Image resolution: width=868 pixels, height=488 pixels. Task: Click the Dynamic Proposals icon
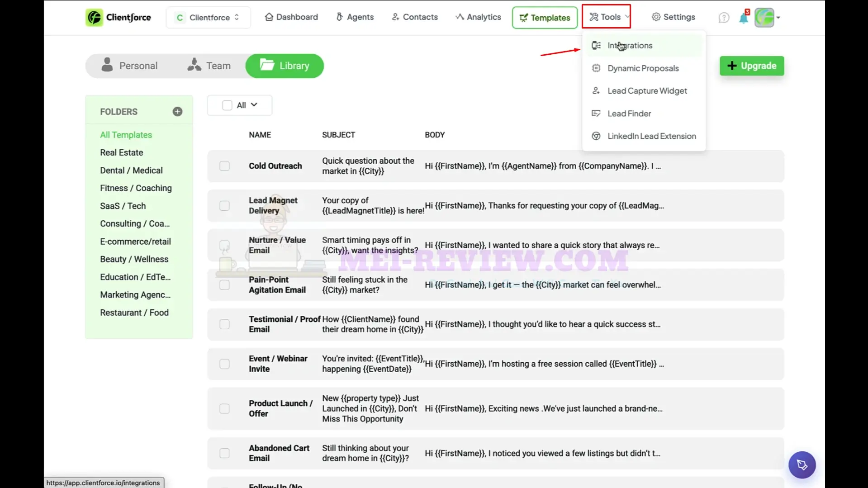point(596,68)
